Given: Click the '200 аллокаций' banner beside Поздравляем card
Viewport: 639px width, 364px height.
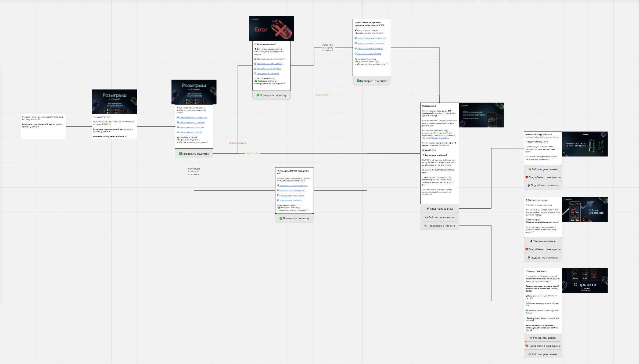Looking at the screenshot, I should tap(481, 115).
